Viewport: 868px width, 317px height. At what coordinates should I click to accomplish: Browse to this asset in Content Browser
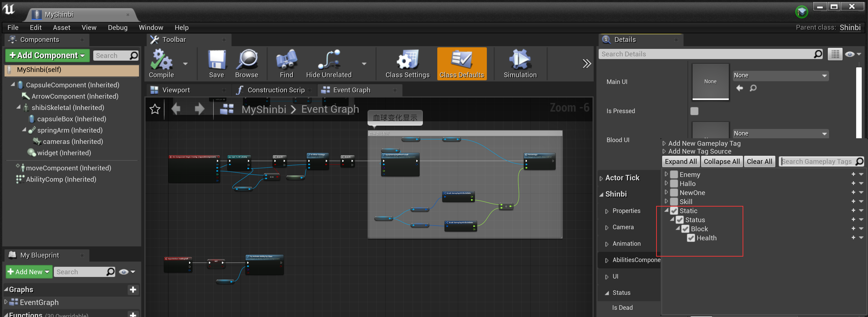click(x=247, y=64)
